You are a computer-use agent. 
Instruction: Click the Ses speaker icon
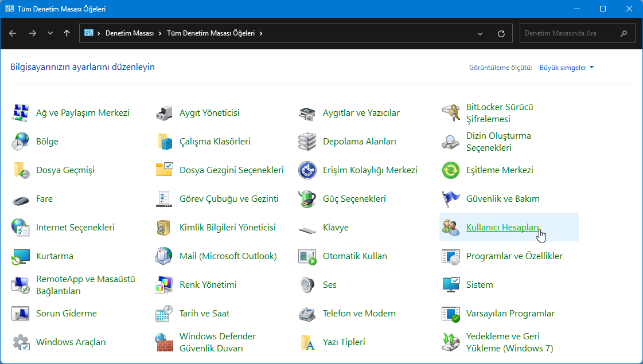[307, 284]
